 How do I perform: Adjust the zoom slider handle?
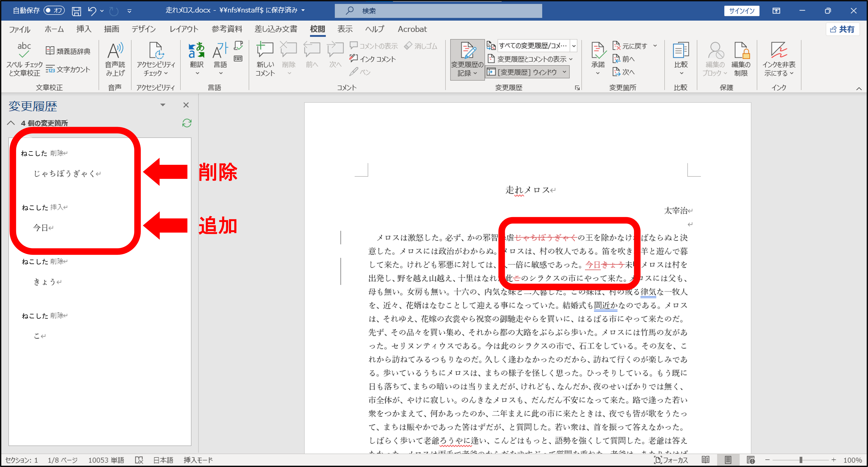[x=801, y=460]
